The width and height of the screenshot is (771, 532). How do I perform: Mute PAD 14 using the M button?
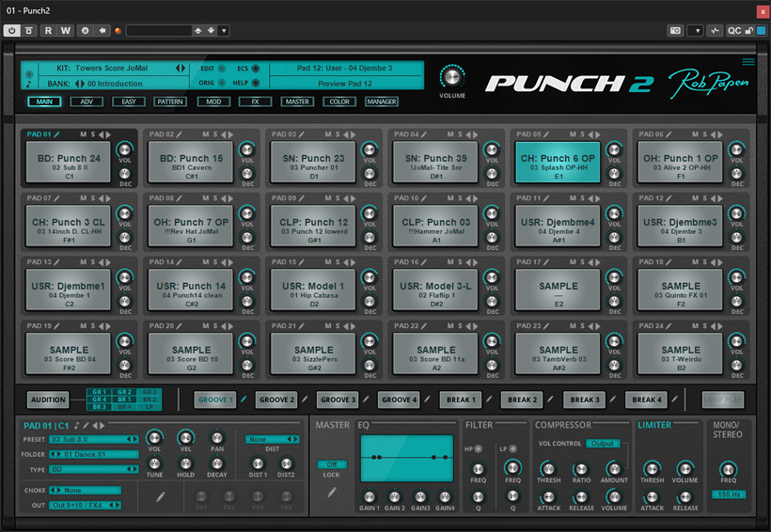pyautogui.click(x=206, y=262)
